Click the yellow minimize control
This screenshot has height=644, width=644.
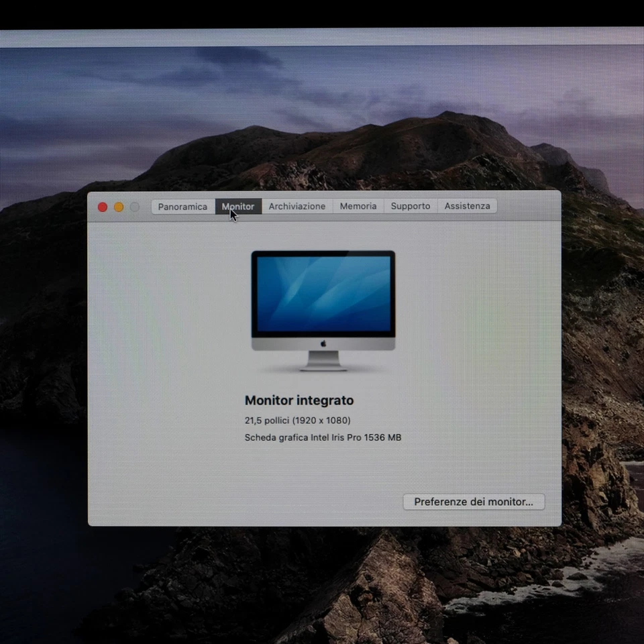tap(118, 207)
